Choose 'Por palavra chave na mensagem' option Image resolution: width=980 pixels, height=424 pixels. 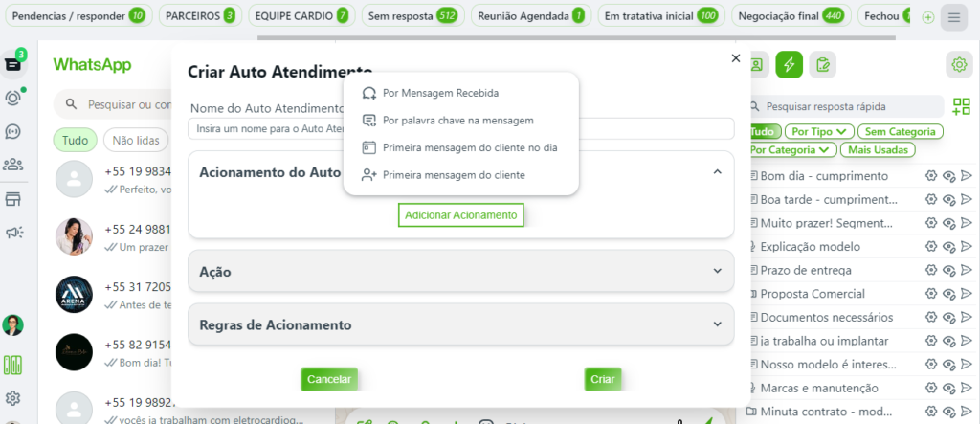tap(457, 121)
